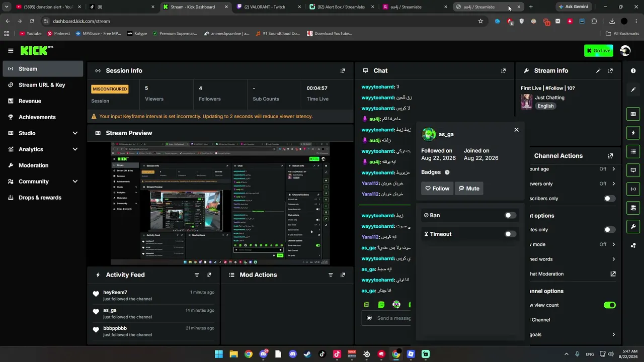644x362 pixels.
Task: Open the Revenue page
Action: [43, 101]
